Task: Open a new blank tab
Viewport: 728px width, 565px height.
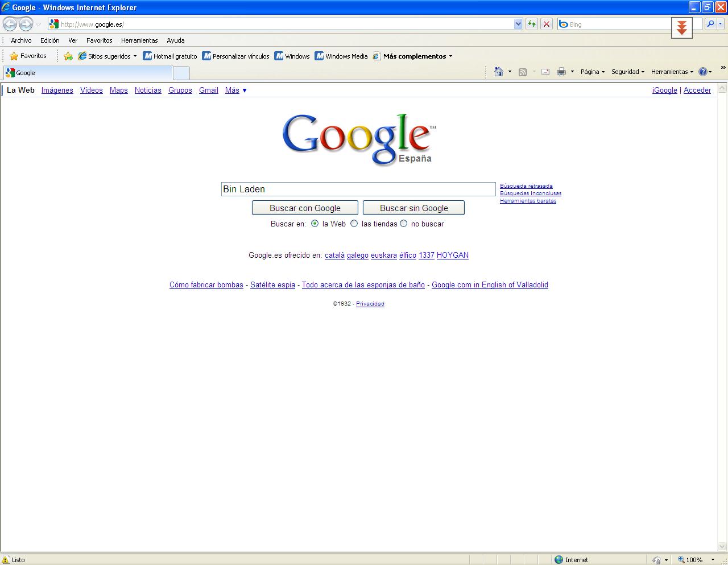Action: (181, 73)
